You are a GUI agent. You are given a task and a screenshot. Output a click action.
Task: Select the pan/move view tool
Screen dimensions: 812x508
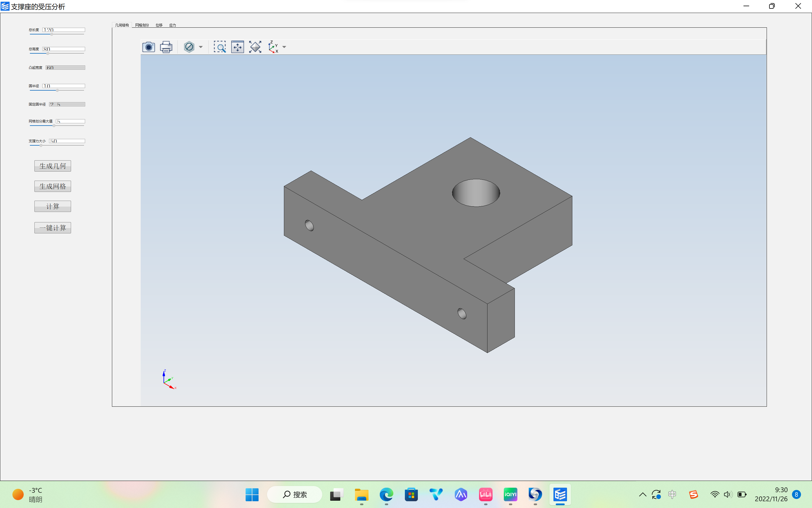tap(238, 47)
